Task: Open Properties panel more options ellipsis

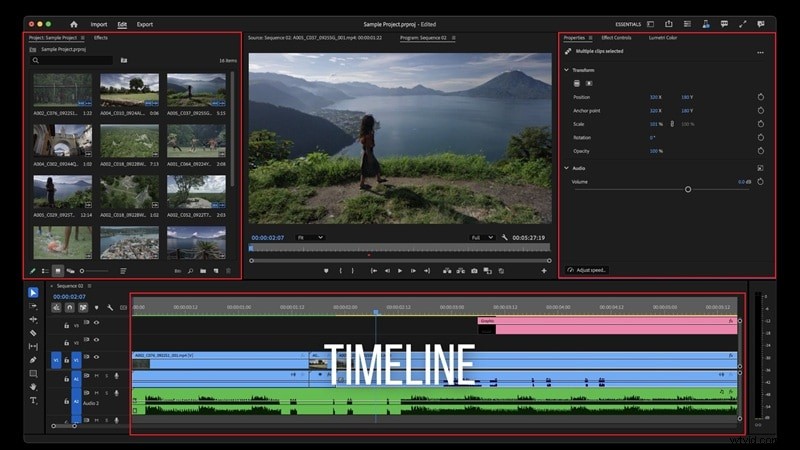Action: [x=760, y=52]
